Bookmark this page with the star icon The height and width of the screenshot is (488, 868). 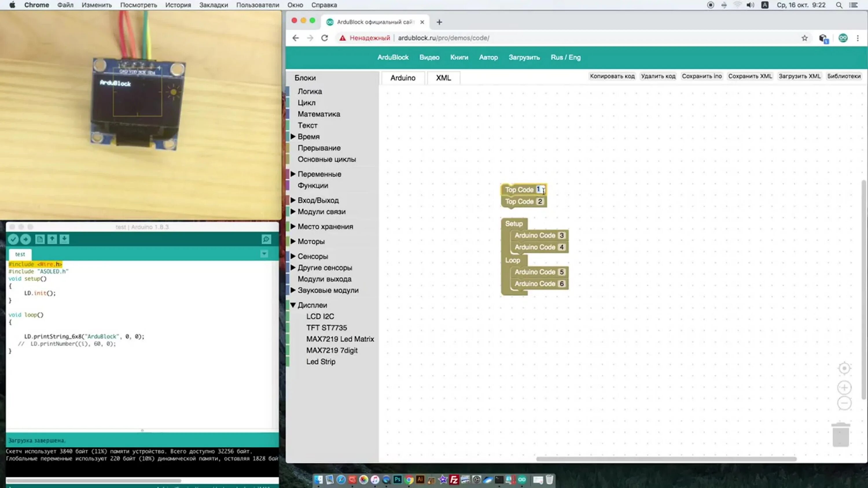pos(805,38)
